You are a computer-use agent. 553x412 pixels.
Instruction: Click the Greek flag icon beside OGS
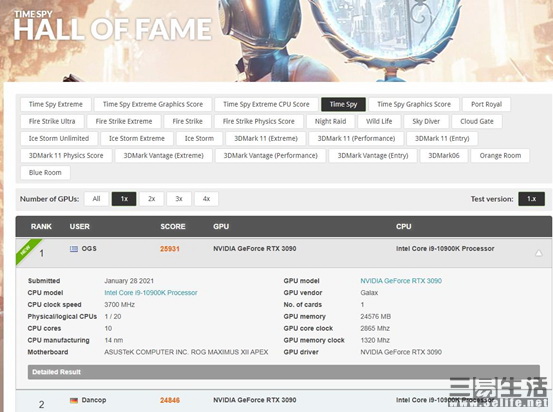click(x=74, y=249)
